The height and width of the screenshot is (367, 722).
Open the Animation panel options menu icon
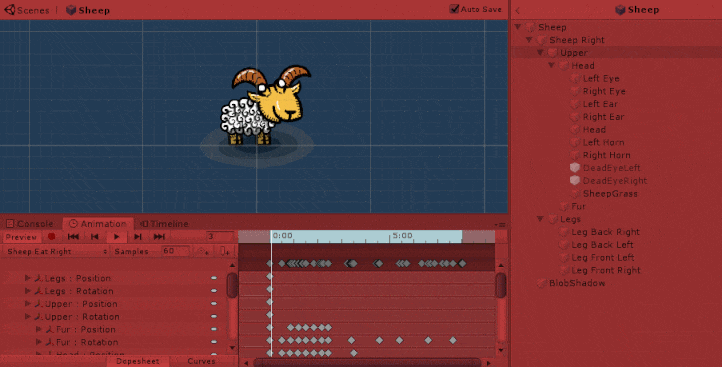tap(501, 225)
